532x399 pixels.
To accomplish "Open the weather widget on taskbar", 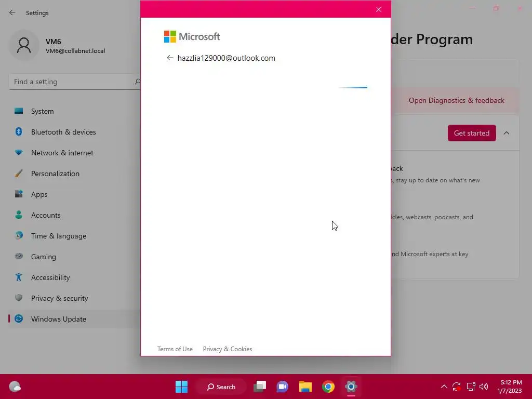I will [15, 387].
